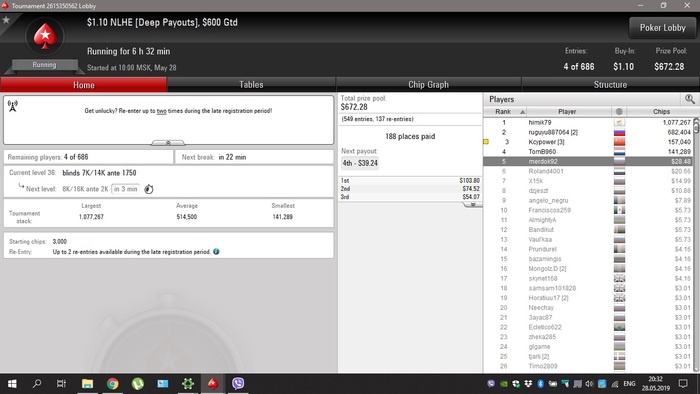Click Kcypower [3] player name
The height and width of the screenshot is (394, 700).
click(546, 142)
